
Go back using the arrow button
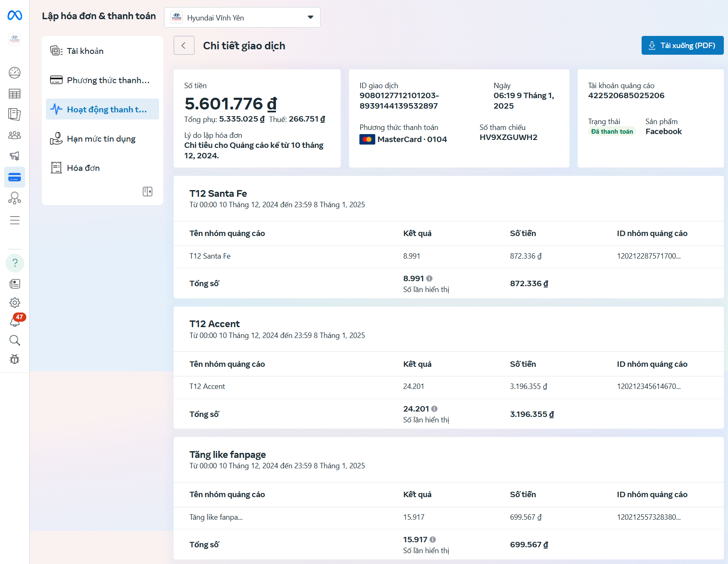(184, 46)
